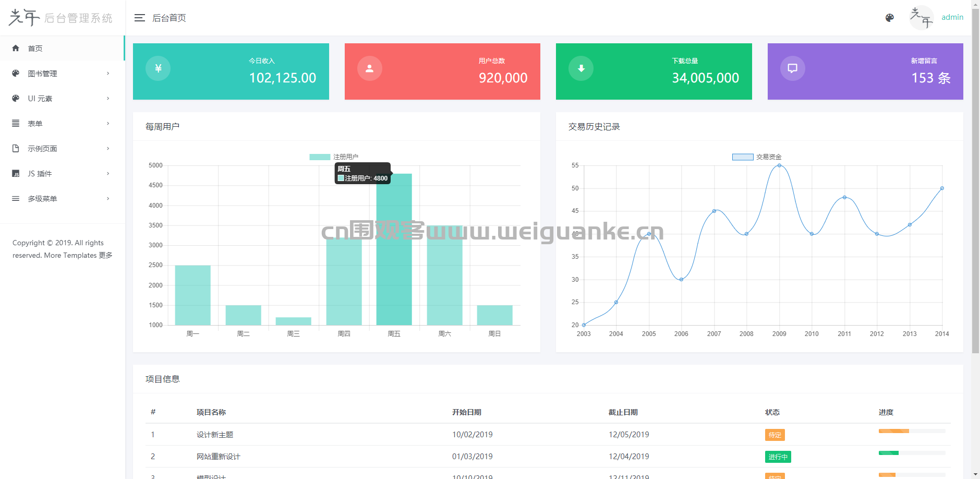Image resolution: width=980 pixels, height=479 pixels.
Task: Click the 进行中 status badge
Action: coord(778,457)
